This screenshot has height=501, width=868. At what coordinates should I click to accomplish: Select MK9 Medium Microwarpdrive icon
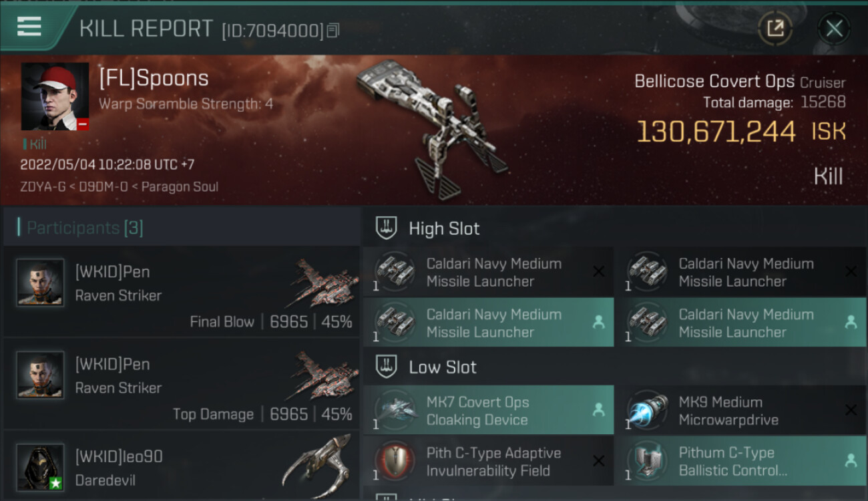[647, 410]
